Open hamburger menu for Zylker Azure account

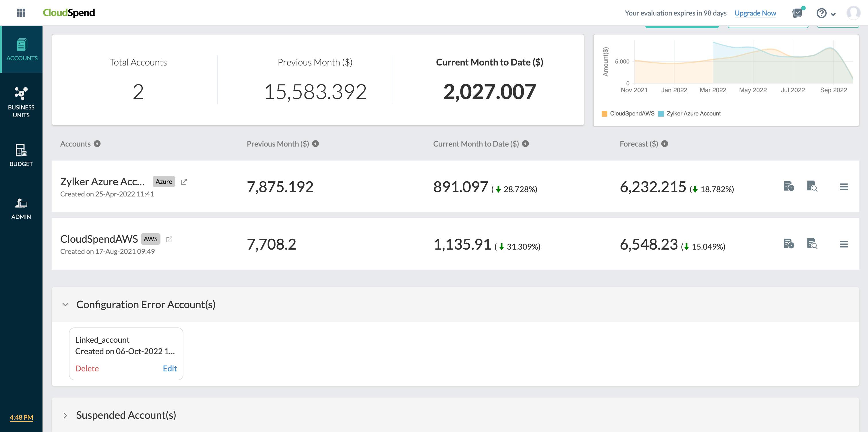point(843,186)
